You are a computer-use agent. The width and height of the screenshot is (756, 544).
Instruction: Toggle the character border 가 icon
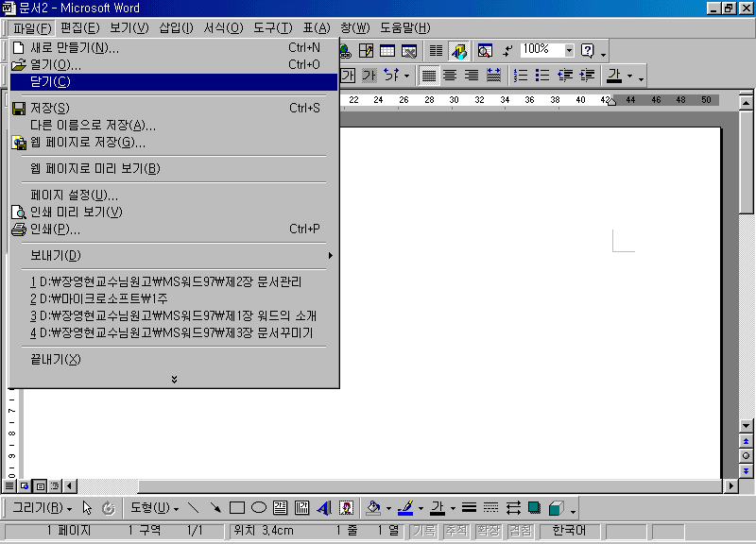pyautogui.click(x=348, y=76)
